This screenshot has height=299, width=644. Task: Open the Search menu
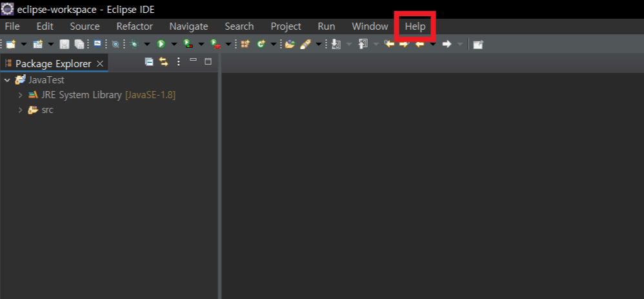coord(239,26)
